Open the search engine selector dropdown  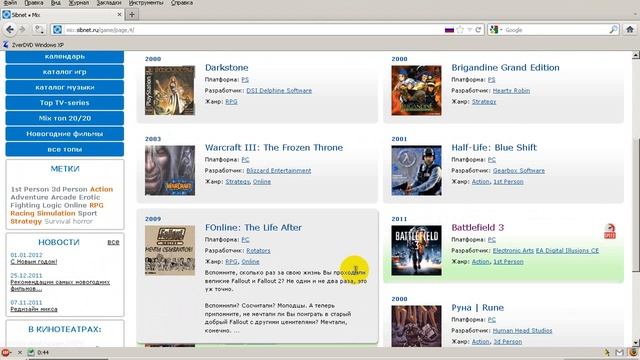pyautogui.click(x=496, y=30)
